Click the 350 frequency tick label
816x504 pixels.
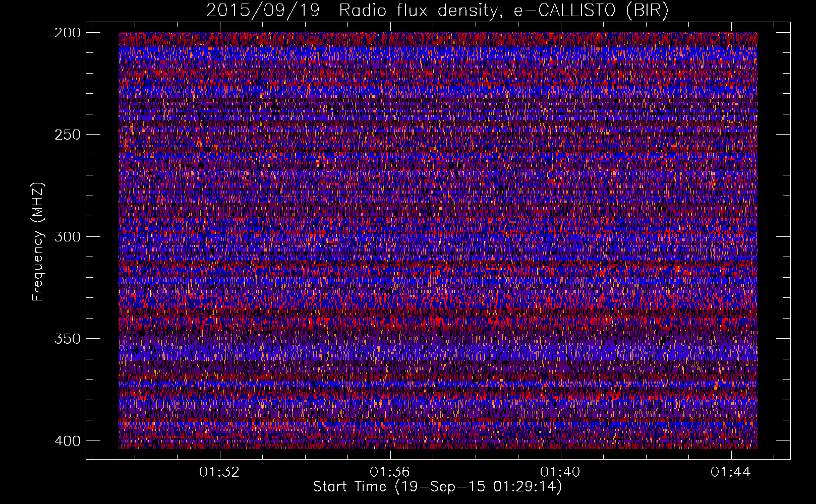click(67, 338)
